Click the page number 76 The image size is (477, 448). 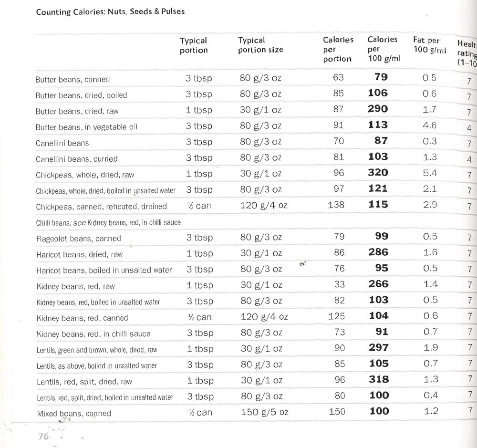click(x=43, y=435)
